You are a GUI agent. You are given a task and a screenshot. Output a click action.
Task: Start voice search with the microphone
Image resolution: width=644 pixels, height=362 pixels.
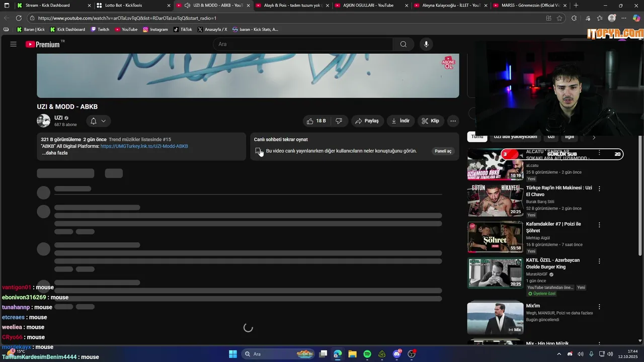(426, 44)
